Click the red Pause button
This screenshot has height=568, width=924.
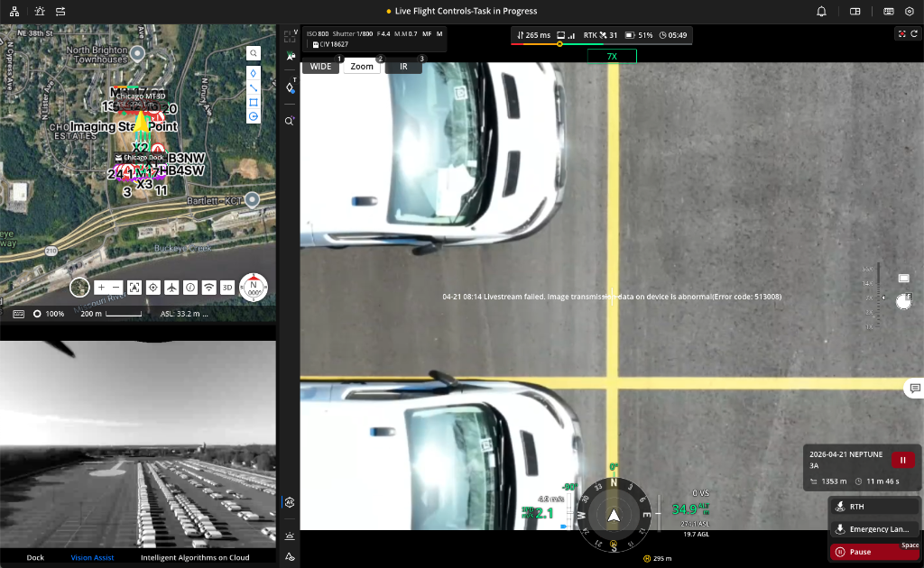pos(874,552)
